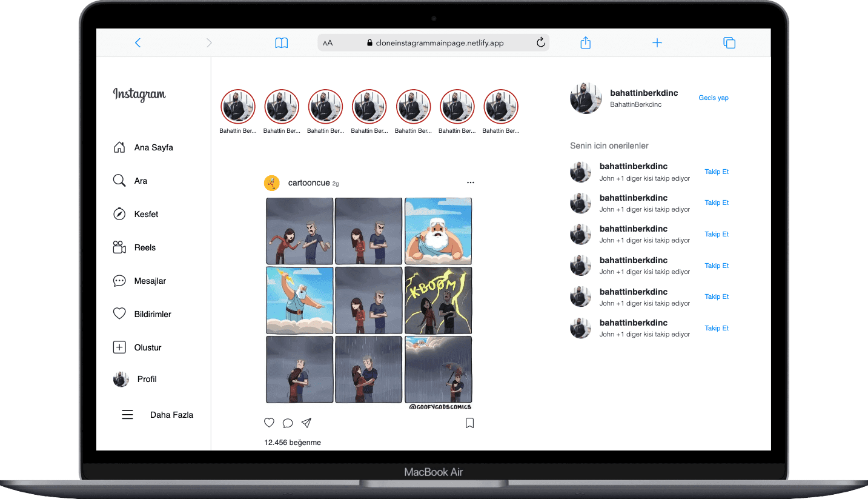Add a new tab with plus icon

point(657,42)
